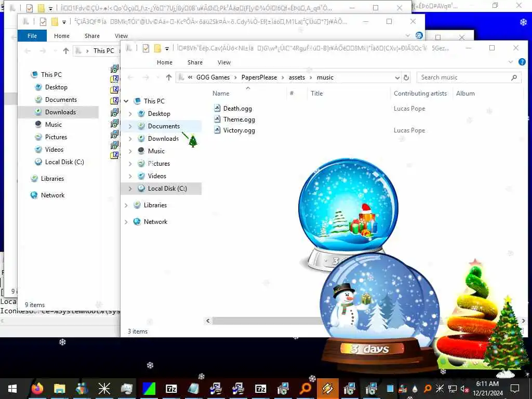Click New Folder icon in music window title bar
Screen dimensions: 532x399
(x=157, y=48)
